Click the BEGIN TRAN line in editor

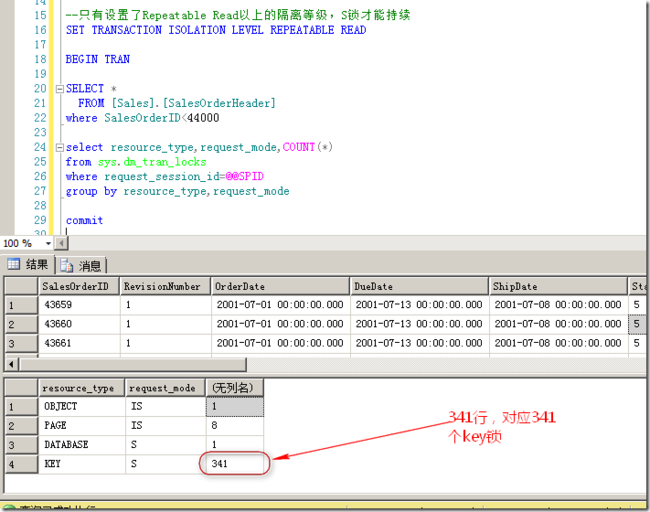pyautogui.click(x=97, y=59)
